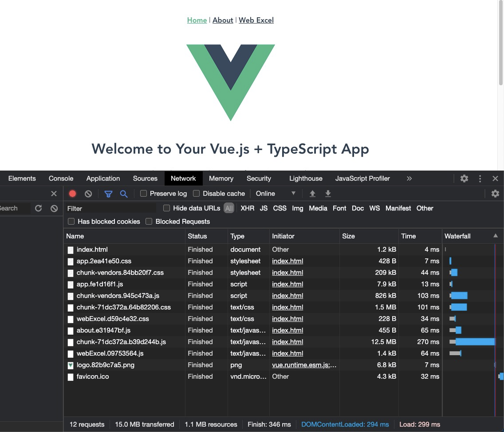Show more DevTools tabs chevron

pyautogui.click(x=409, y=178)
